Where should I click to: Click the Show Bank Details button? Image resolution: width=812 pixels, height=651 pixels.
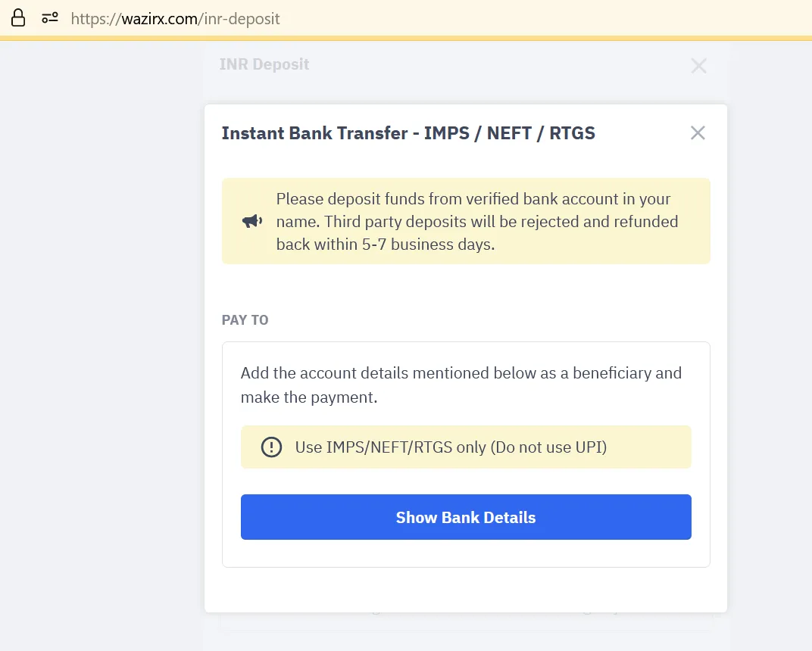point(466,517)
